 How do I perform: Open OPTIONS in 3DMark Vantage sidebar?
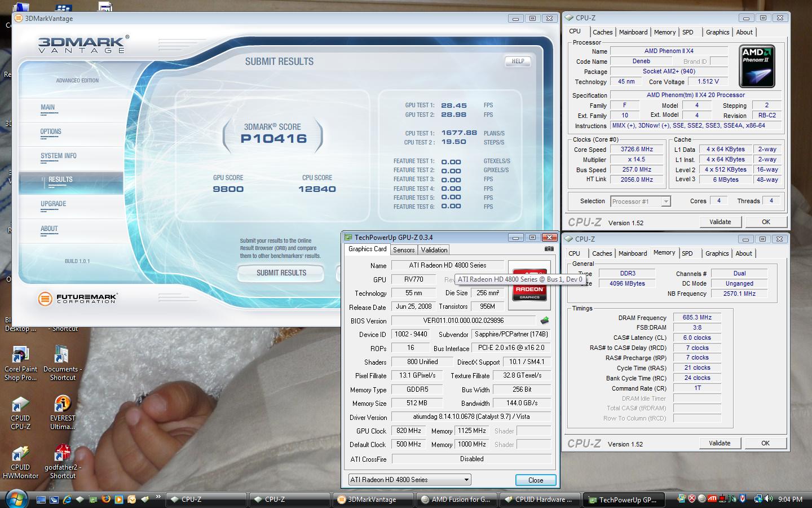pos(51,132)
